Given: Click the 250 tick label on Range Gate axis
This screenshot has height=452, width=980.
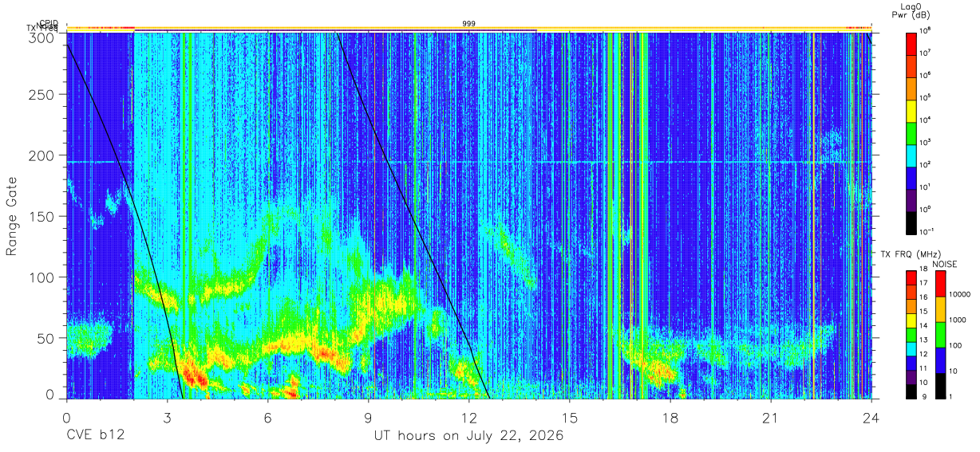Looking at the screenshot, I should click(x=42, y=95).
